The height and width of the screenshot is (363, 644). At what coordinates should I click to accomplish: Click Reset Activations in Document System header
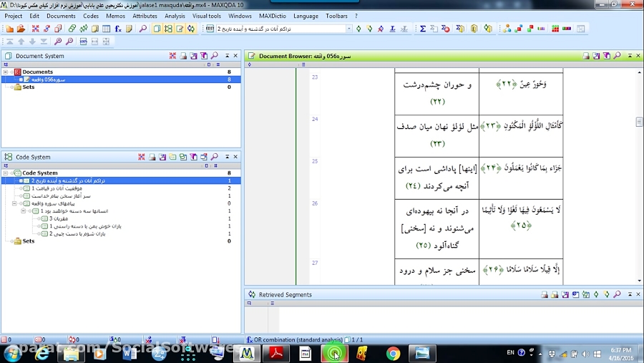pyautogui.click(x=172, y=56)
